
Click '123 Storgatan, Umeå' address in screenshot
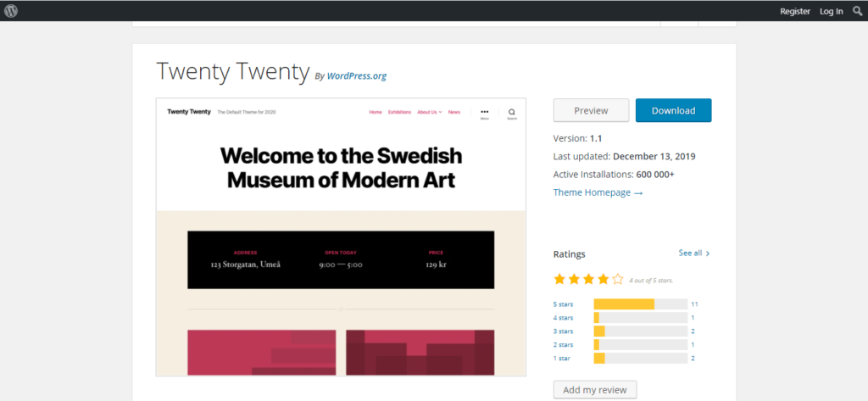pos(245,265)
